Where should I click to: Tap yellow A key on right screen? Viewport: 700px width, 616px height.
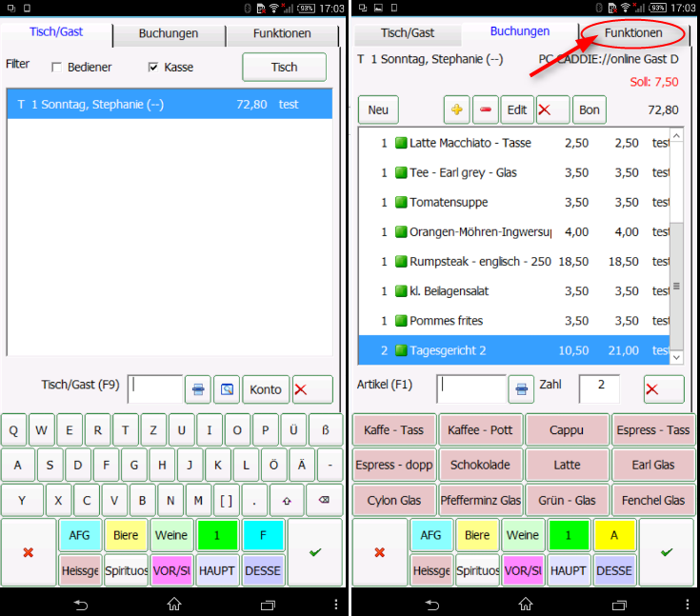coord(614,535)
